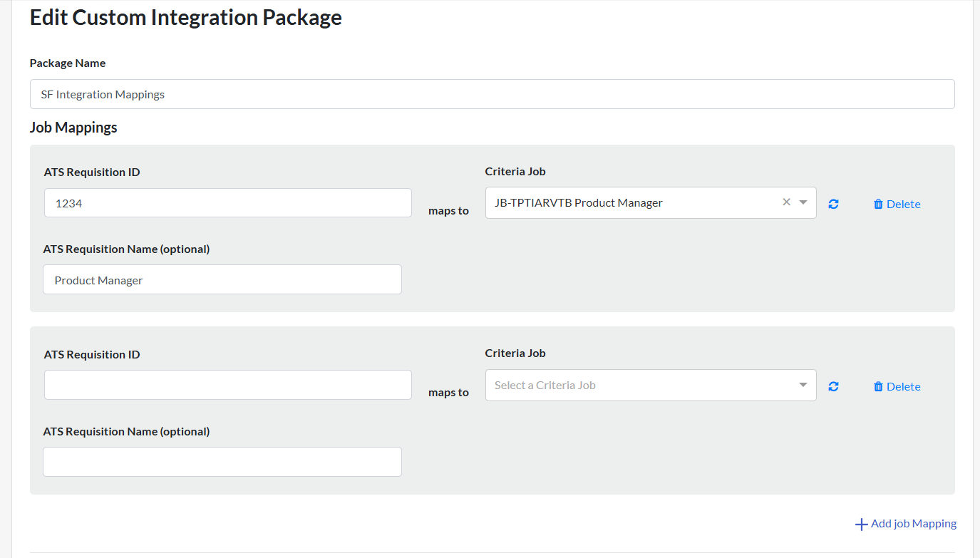Click the ATS Requisition ID field containing 1234

[x=227, y=203]
